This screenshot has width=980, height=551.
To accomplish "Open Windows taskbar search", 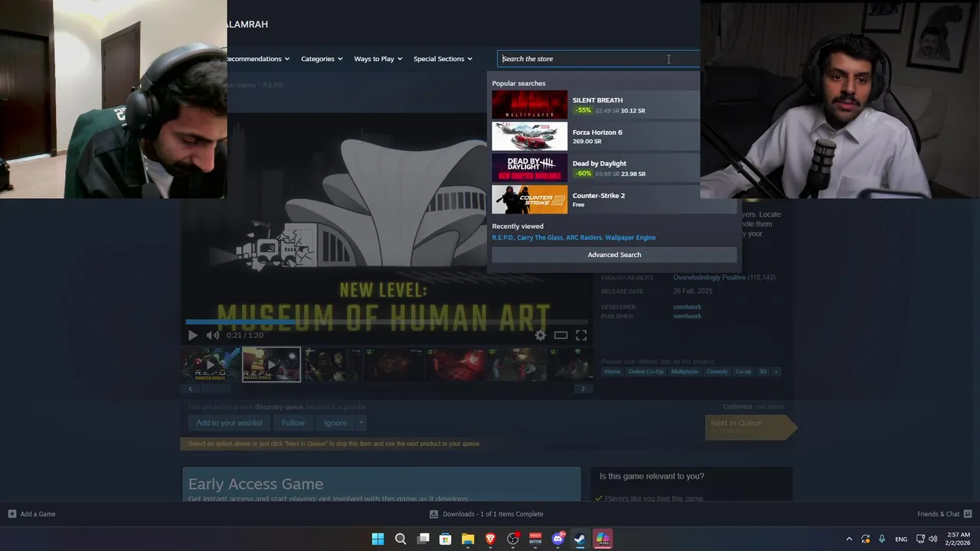I will point(400,539).
